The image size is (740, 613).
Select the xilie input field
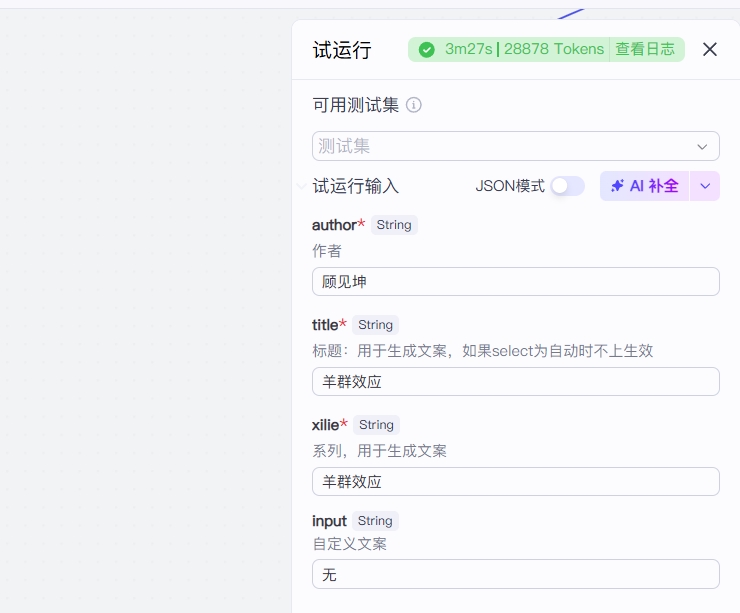[x=515, y=482]
